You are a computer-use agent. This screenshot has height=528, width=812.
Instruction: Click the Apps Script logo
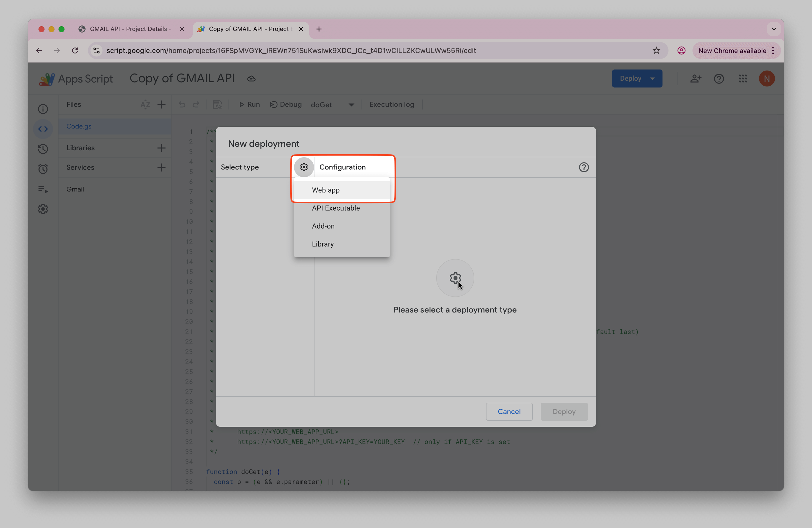point(75,79)
